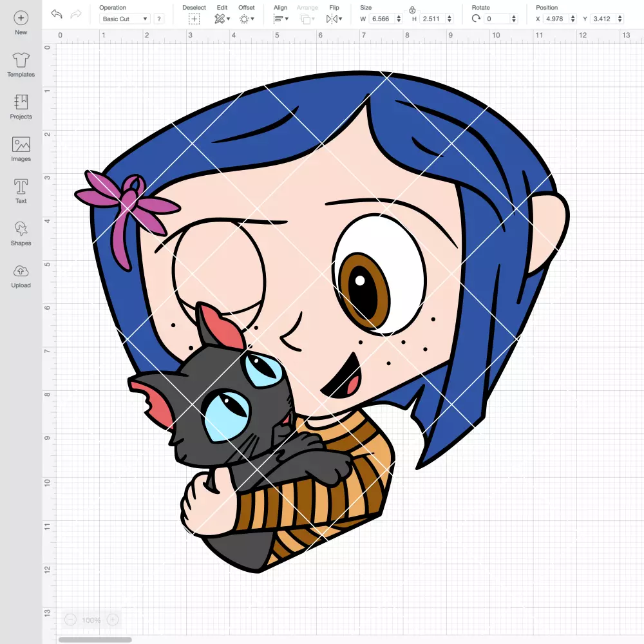Select the Coraline image on canvas
This screenshot has width=644, height=644.
pyautogui.click(x=321, y=321)
